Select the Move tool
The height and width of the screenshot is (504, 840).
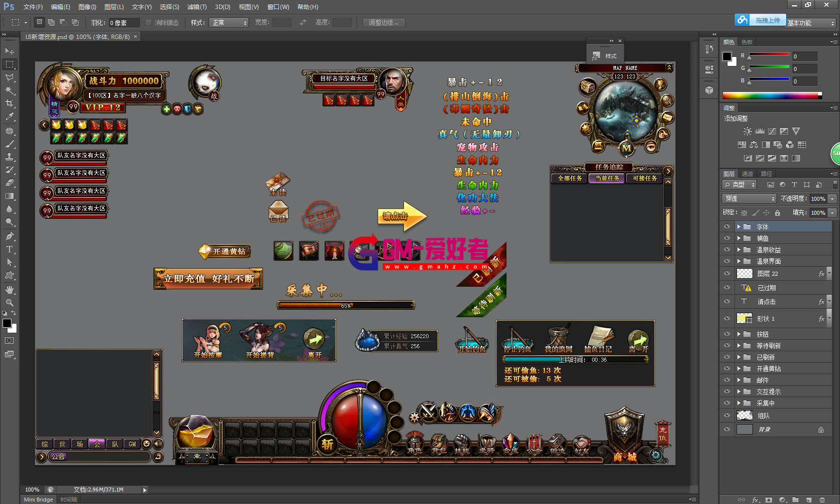pyautogui.click(x=9, y=51)
